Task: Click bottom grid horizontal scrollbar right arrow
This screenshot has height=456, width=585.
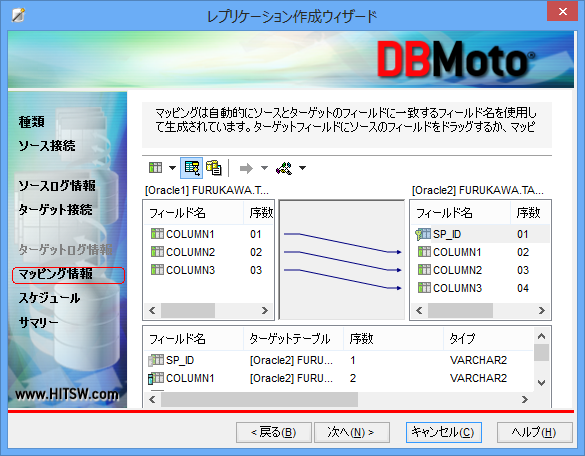Action: click(x=525, y=399)
